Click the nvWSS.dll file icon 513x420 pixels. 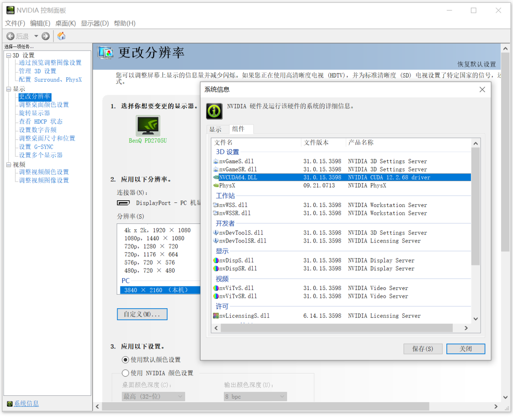coord(216,205)
